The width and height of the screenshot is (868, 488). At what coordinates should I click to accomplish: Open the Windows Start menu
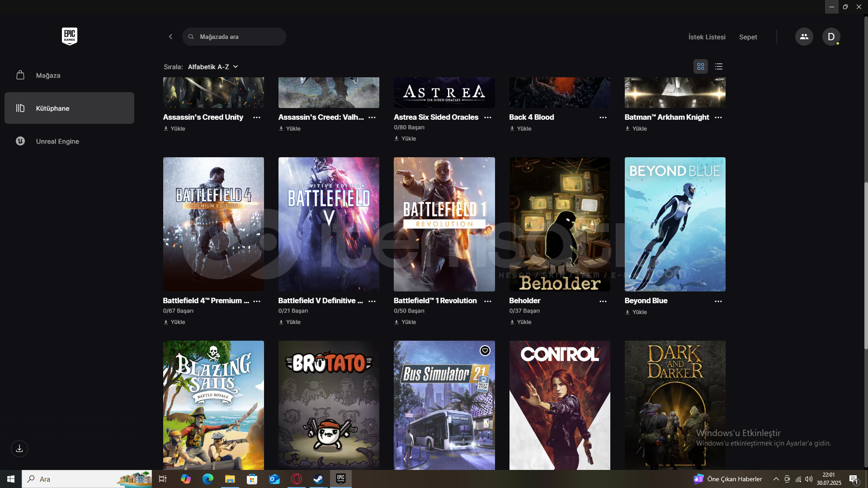click(11, 479)
